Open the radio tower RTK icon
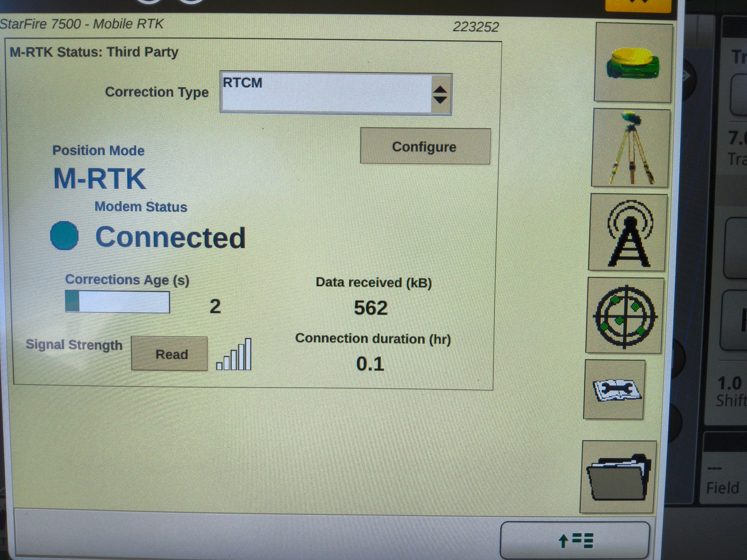Viewport: 747px width, 560px height. point(628,232)
